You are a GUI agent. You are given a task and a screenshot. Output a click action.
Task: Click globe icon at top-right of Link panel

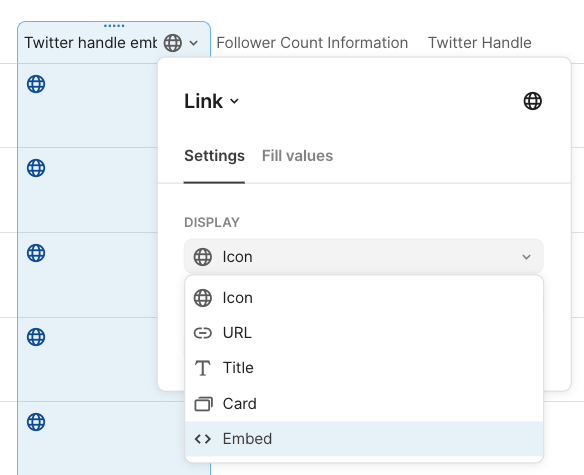click(x=533, y=101)
